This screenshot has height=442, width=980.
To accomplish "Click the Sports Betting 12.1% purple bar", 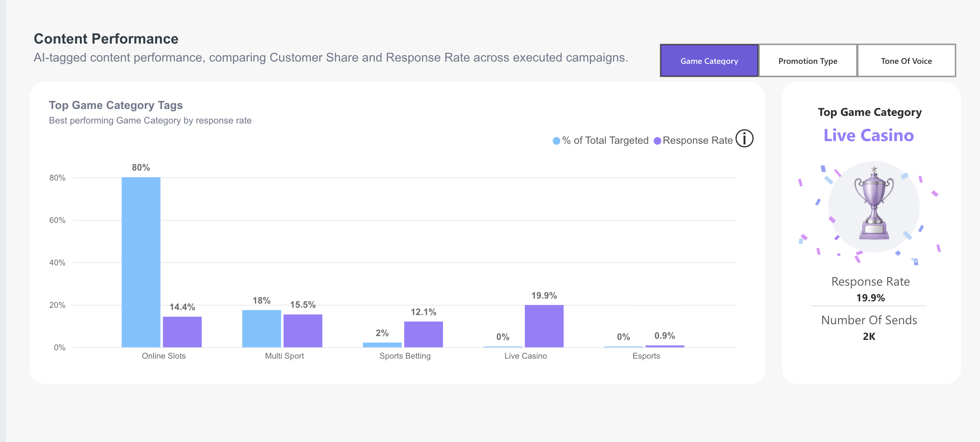I will pyautogui.click(x=423, y=335).
